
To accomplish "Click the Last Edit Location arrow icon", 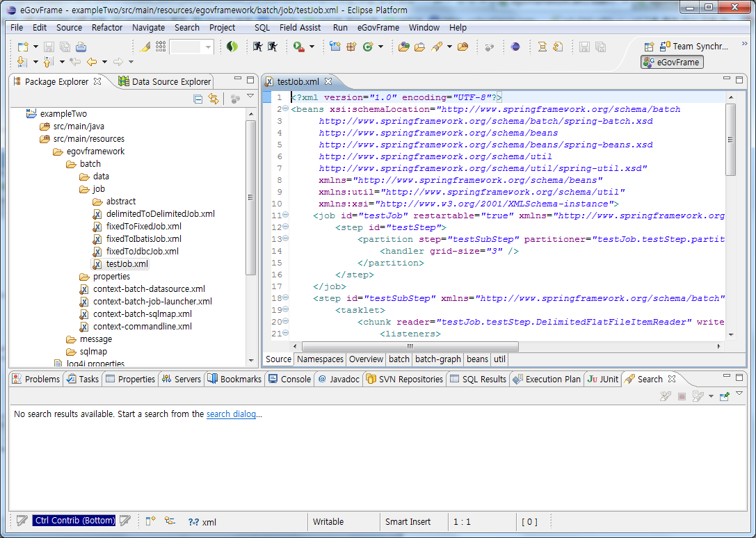I will [74, 62].
